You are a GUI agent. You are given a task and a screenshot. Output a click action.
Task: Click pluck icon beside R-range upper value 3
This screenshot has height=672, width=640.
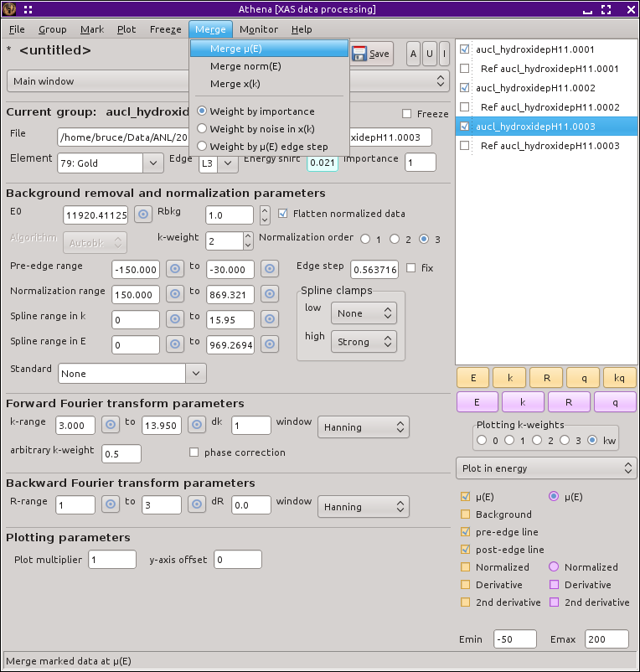[x=196, y=505]
